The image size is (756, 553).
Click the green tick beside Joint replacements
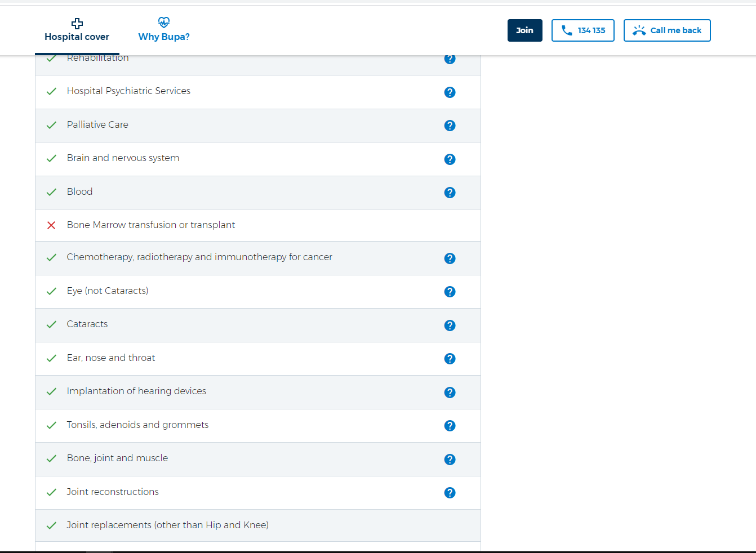51,525
